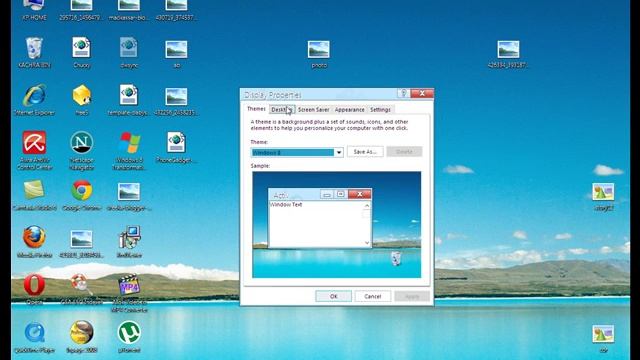The width and height of the screenshot is (640, 360).
Task: Click the greyed Delete theme button
Action: pos(404,152)
